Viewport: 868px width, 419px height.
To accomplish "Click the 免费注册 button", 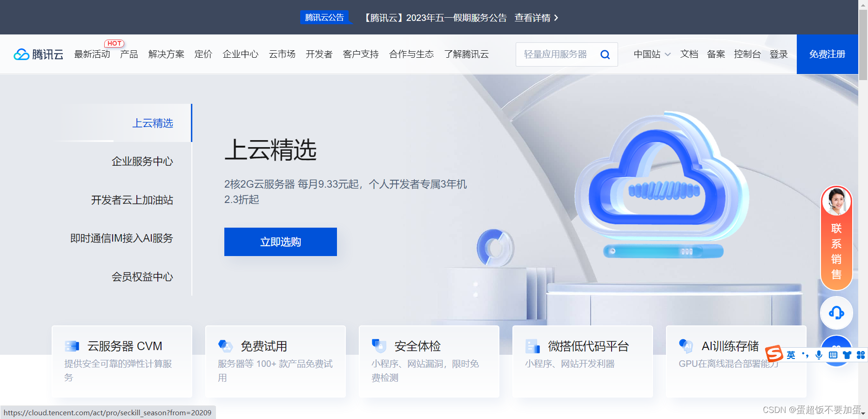I will click(x=827, y=54).
